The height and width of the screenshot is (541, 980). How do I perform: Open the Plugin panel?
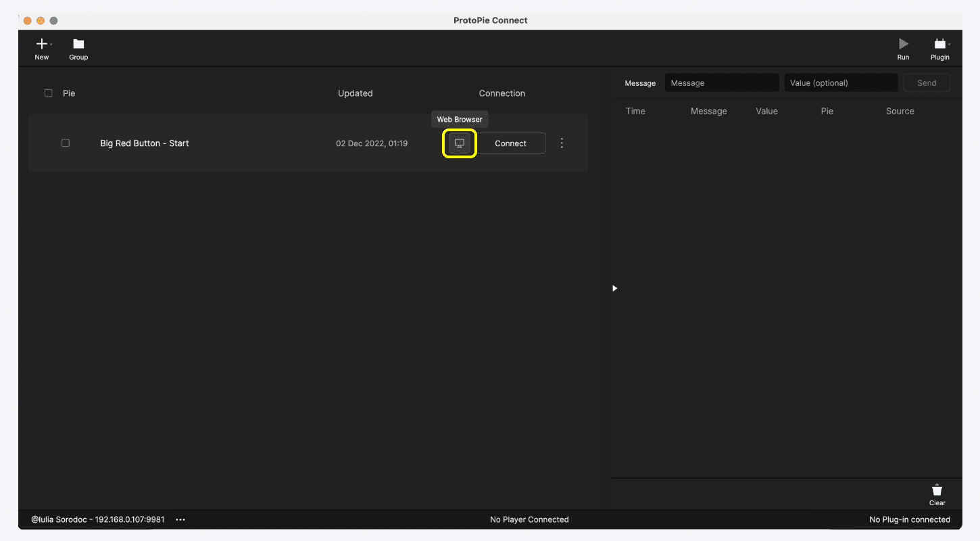(939, 44)
